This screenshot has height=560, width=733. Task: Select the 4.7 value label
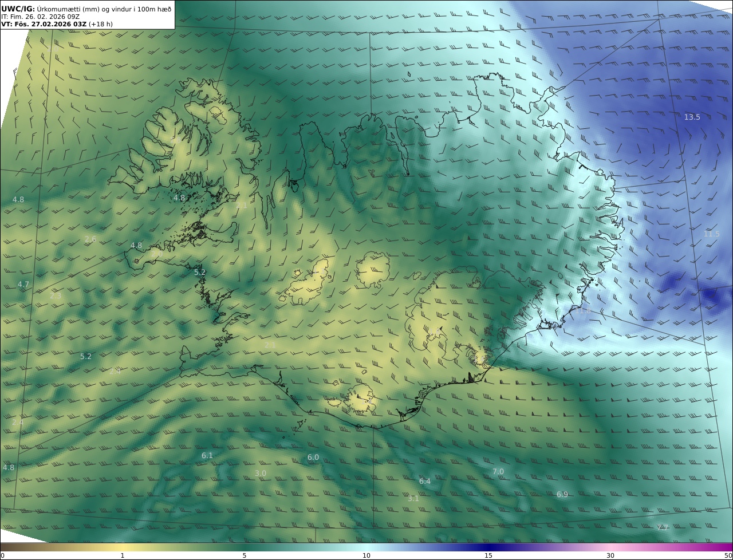click(x=23, y=284)
